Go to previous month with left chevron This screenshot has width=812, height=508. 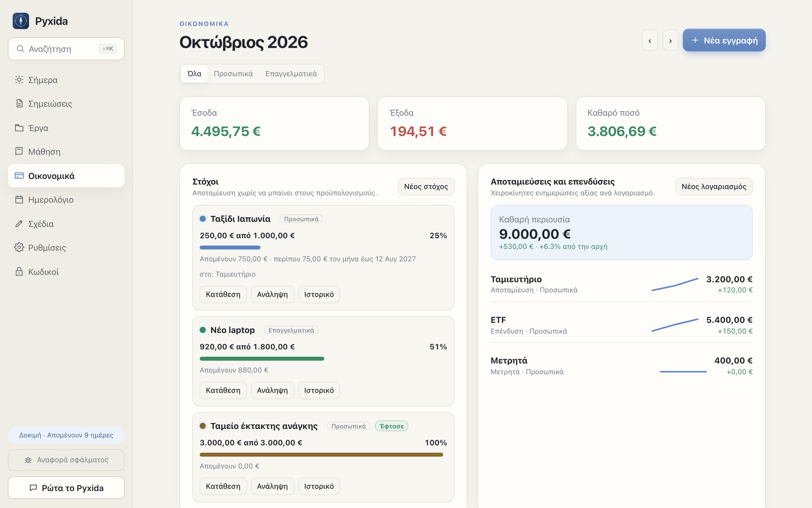650,40
